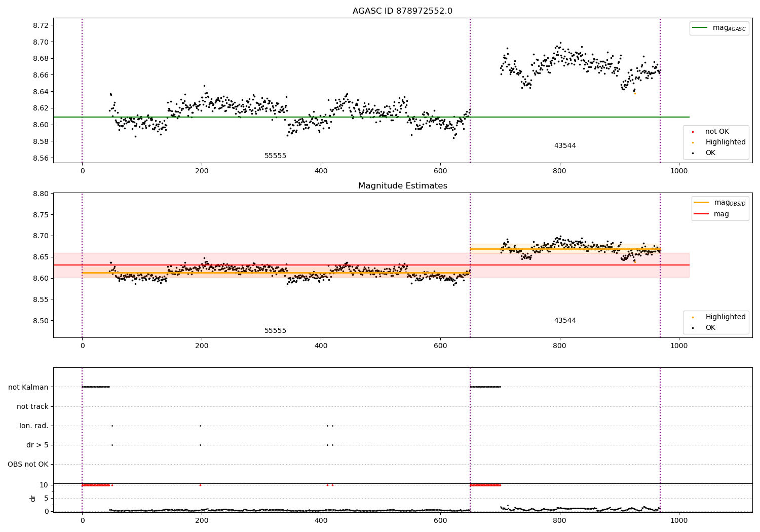The height and width of the screenshot is (532, 760).
Task: Click 'OK' in the Magnitude Estimates lower legend
Action: coord(710,328)
